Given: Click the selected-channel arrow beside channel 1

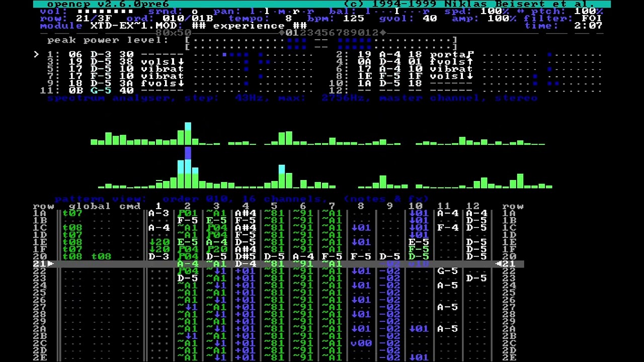Looking at the screenshot, I should coord(36,54).
